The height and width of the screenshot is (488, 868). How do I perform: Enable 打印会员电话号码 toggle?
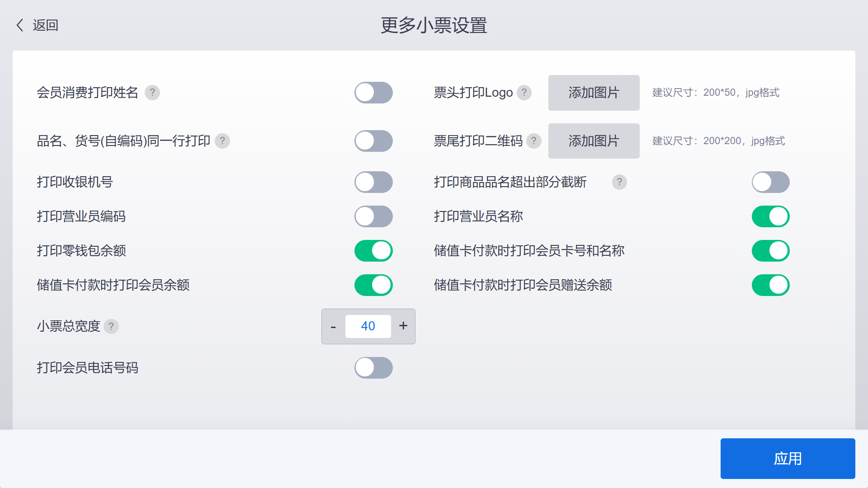373,368
